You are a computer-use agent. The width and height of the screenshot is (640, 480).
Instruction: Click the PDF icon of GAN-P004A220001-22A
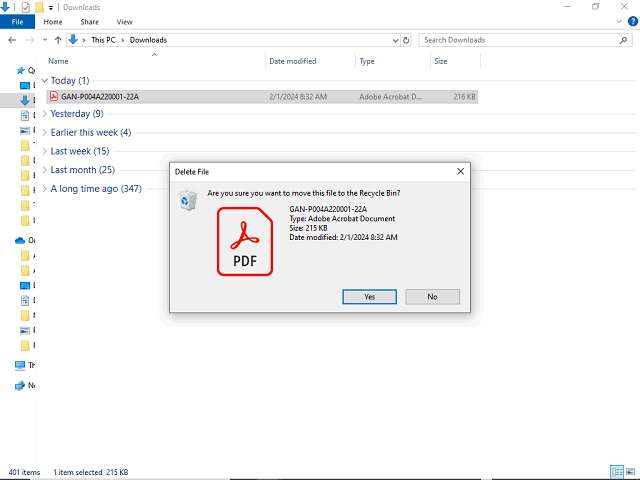click(x=53, y=96)
